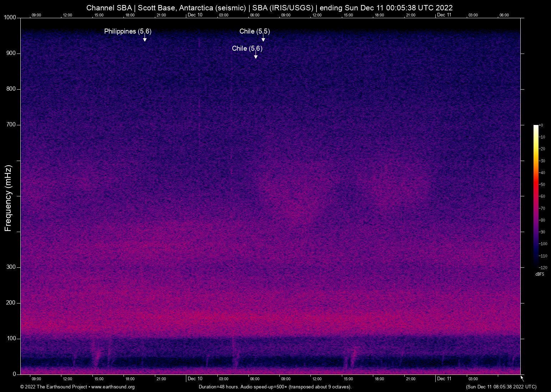Click the 09:00 timestamp on the bottom axis
This screenshot has height=392, width=551.
pyautogui.click(x=36, y=379)
